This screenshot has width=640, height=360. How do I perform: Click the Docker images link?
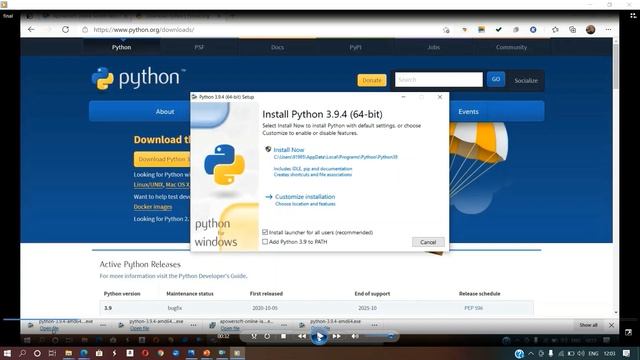pos(153,207)
